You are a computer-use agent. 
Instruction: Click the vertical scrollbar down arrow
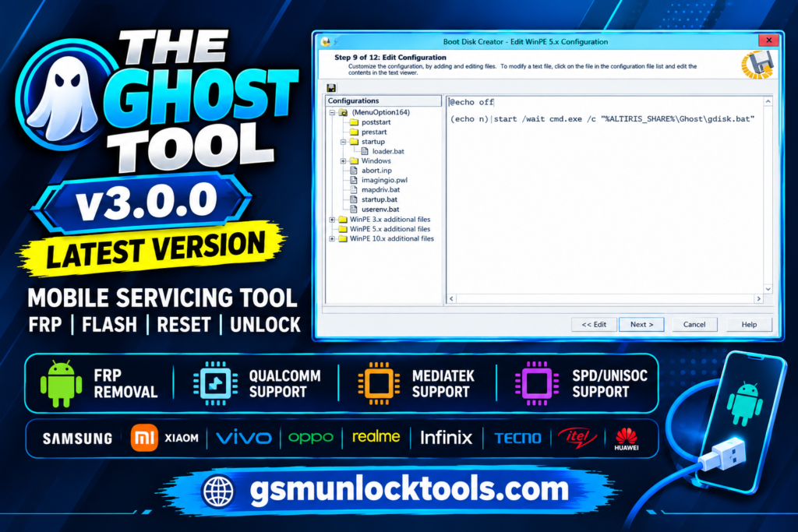[768, 289]
